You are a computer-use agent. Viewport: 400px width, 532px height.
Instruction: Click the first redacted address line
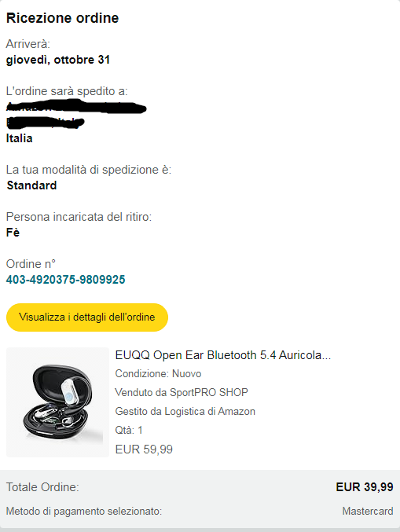76,107
